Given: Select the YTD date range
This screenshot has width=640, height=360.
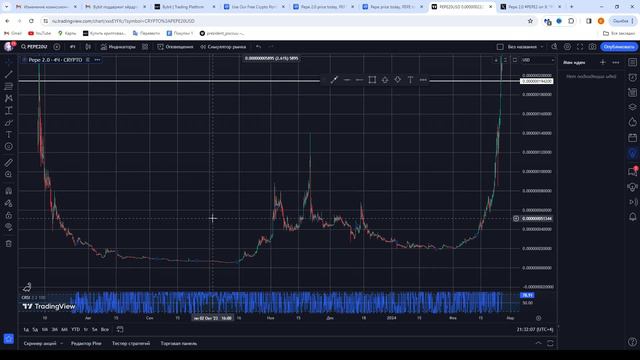Looking at the screenshot, I should (x=76, y=329).
